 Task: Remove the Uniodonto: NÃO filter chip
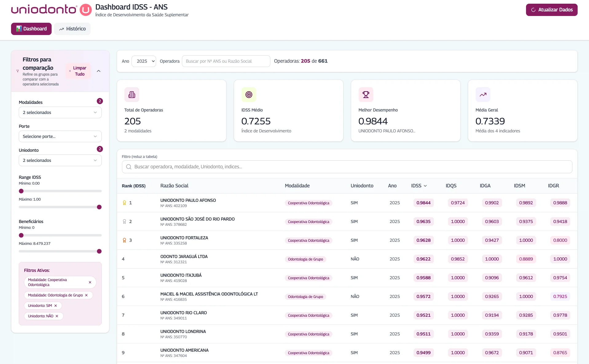tap(57, 316)
